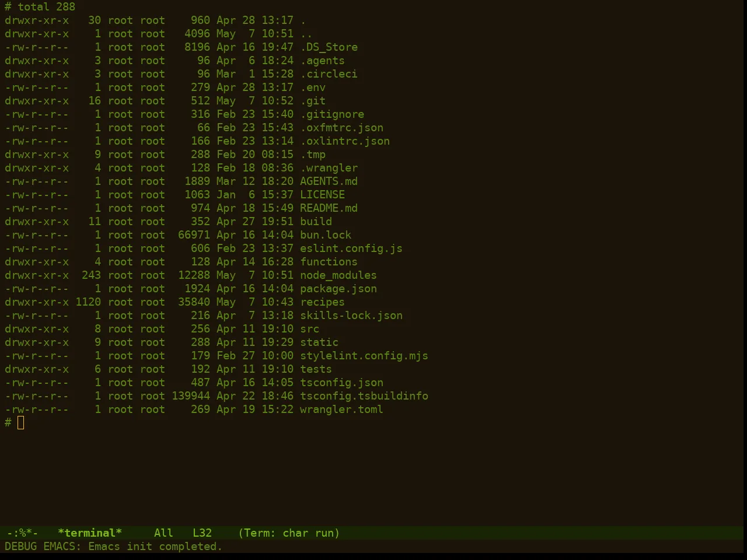Select the stylelint.config.mjs entry
This screenshot has width=747, height=560.
point(364,356)
